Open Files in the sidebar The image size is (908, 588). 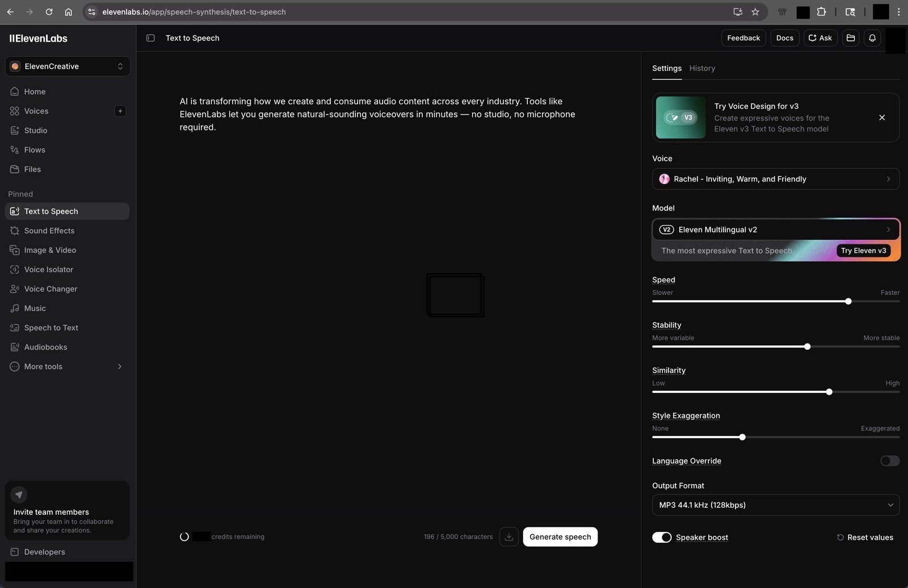click(67, 169)
